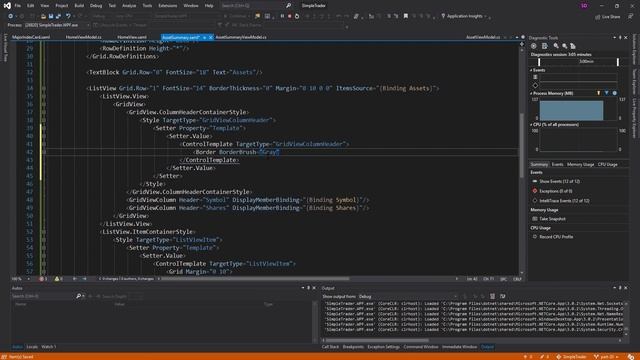The width and height of the screenshot is (640, 360).
Task: Open the Exception Settings tab
Action: point(384,347)
